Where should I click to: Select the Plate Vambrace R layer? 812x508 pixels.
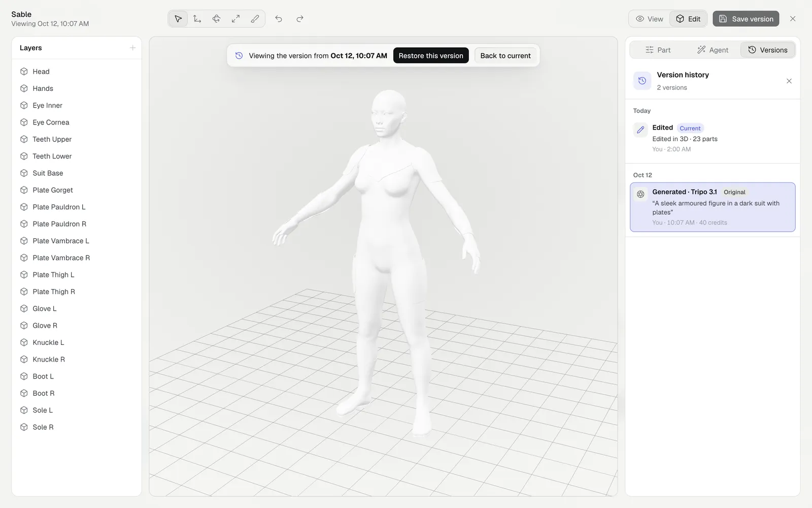(77, 258)
